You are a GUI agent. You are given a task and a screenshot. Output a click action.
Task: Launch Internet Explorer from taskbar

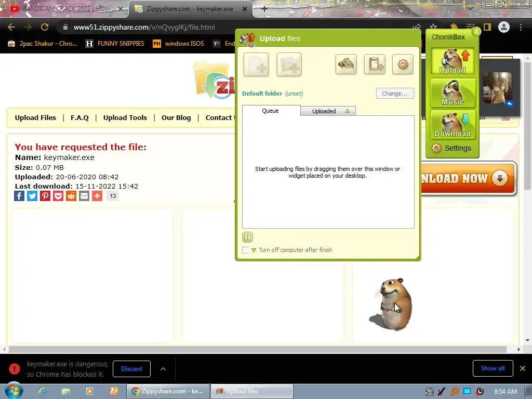42,391
